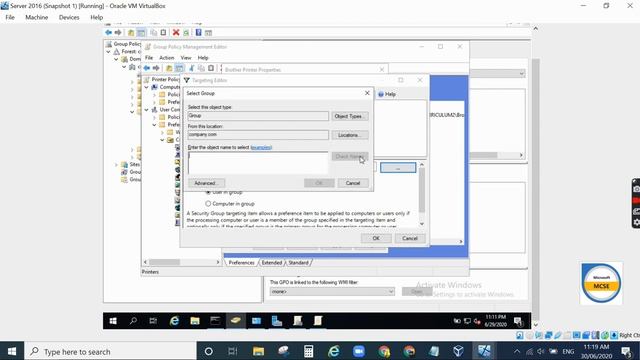Click the blue help icon in GPMC toolbar
The width and height of the screenshot is (640, 360).
pos(198,33)
